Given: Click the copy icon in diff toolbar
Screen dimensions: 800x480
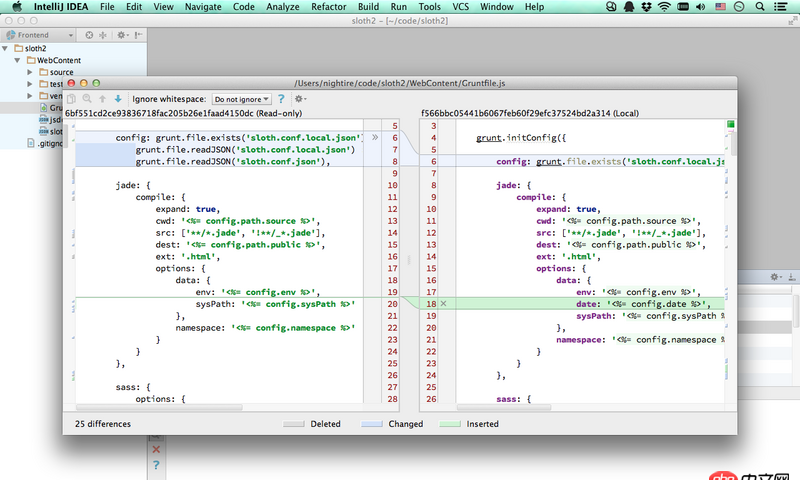Looking at the screenshot, I should 71,99.
